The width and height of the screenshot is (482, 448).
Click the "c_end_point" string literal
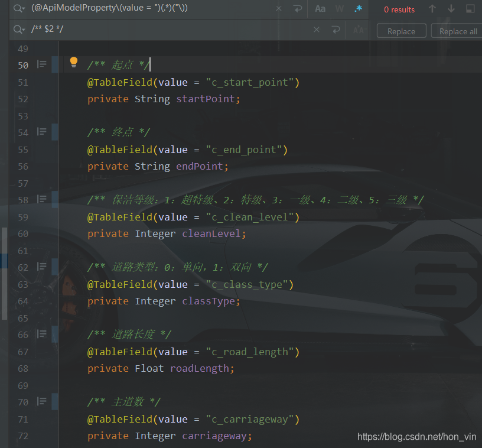(243, 150)
